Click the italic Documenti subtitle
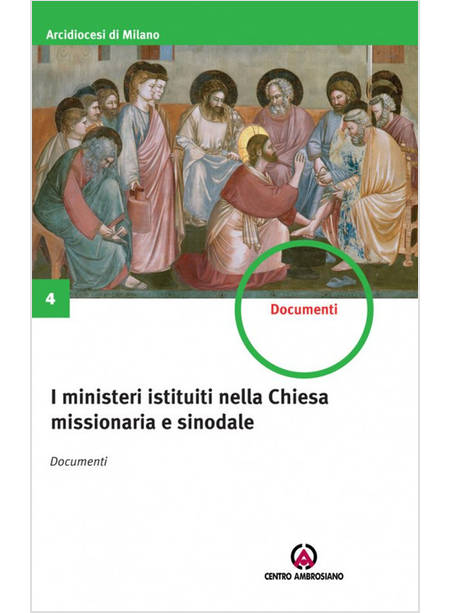The height and width of the screenshot is (613, 450). click(x=79, y=461)
